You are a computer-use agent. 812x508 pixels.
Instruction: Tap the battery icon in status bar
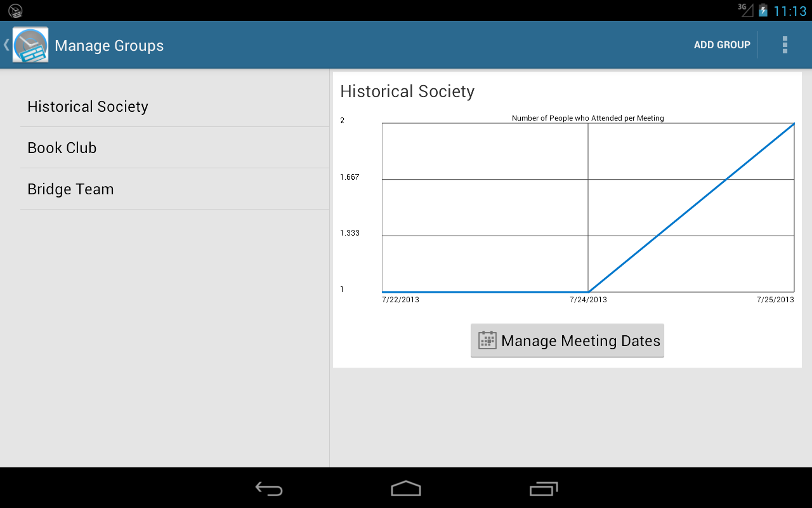click(x=763, y=11)
